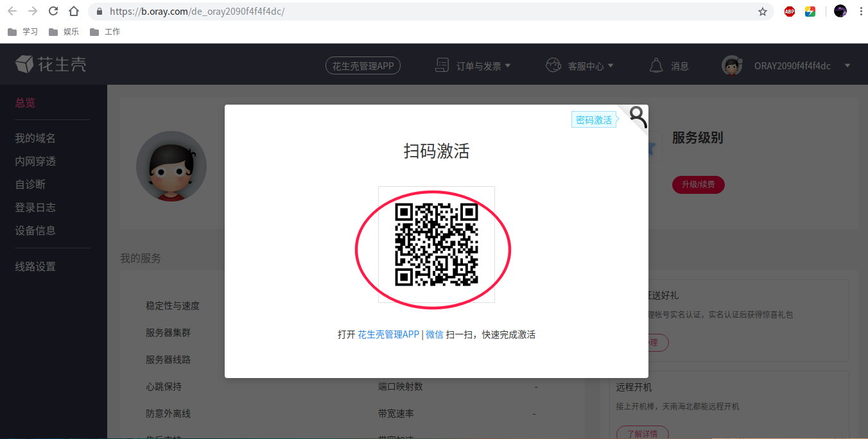Switch to 密码激活 mode

pos(594,120)
